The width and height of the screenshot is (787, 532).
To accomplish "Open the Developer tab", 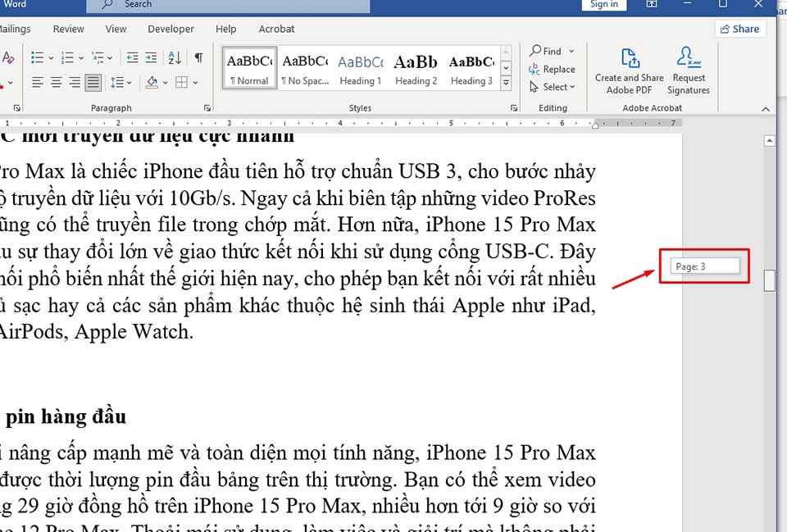I will (x=171, y=30).
